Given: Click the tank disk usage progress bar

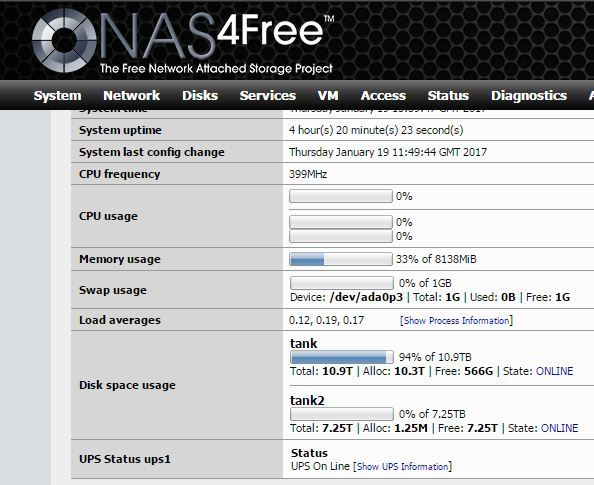Looking at the screenshot, I should (342, 357).
